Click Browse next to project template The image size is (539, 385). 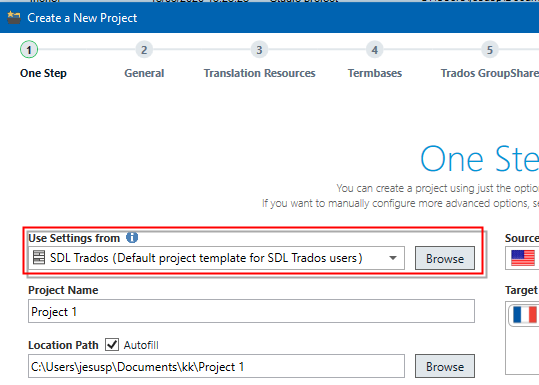click(445, 258)
